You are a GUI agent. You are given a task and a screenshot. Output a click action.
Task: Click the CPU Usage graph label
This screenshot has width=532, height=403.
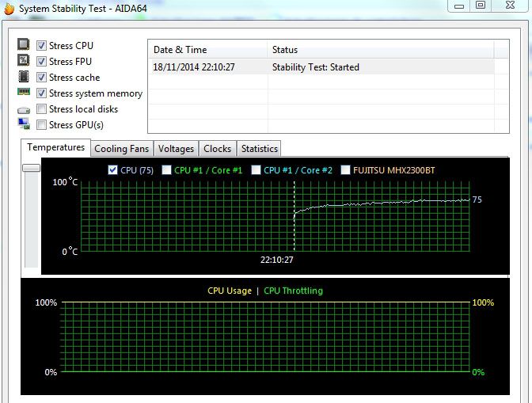tap(230, 291)
